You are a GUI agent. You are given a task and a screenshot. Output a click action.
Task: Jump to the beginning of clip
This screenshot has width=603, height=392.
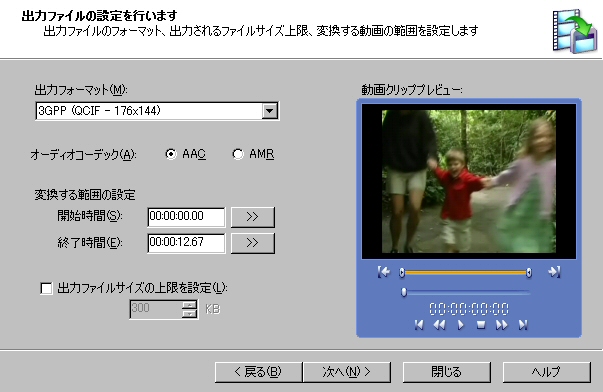(419, 325)
